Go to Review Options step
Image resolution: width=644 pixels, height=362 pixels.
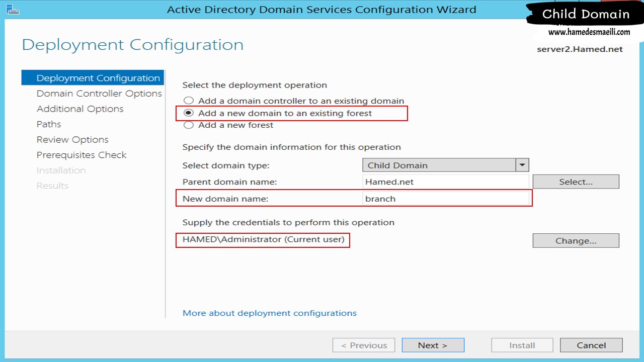pos(72,140)
